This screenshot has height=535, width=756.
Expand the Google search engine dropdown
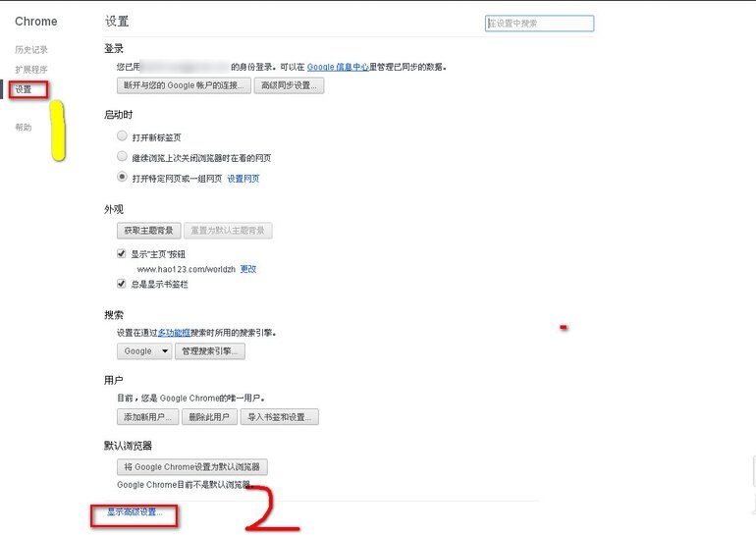[144, 351]
